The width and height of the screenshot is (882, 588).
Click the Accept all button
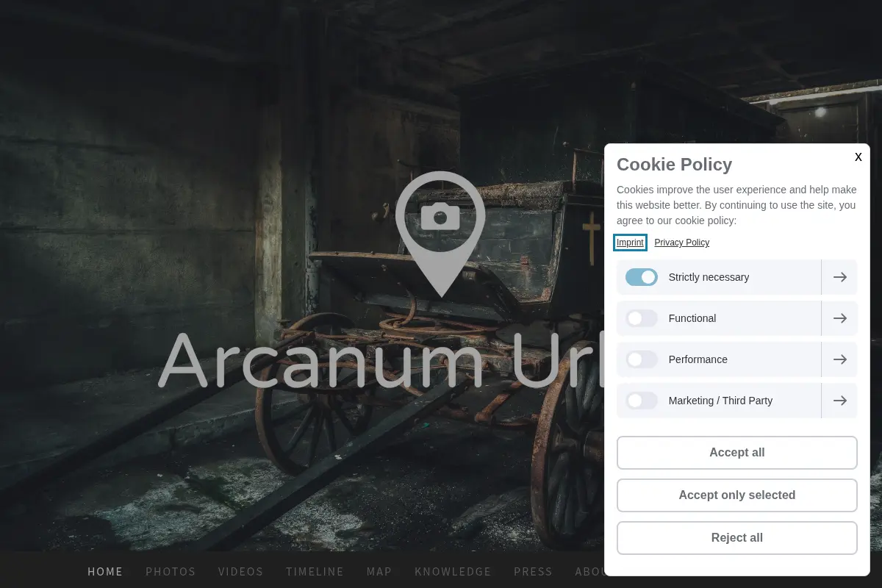[737, 453]
